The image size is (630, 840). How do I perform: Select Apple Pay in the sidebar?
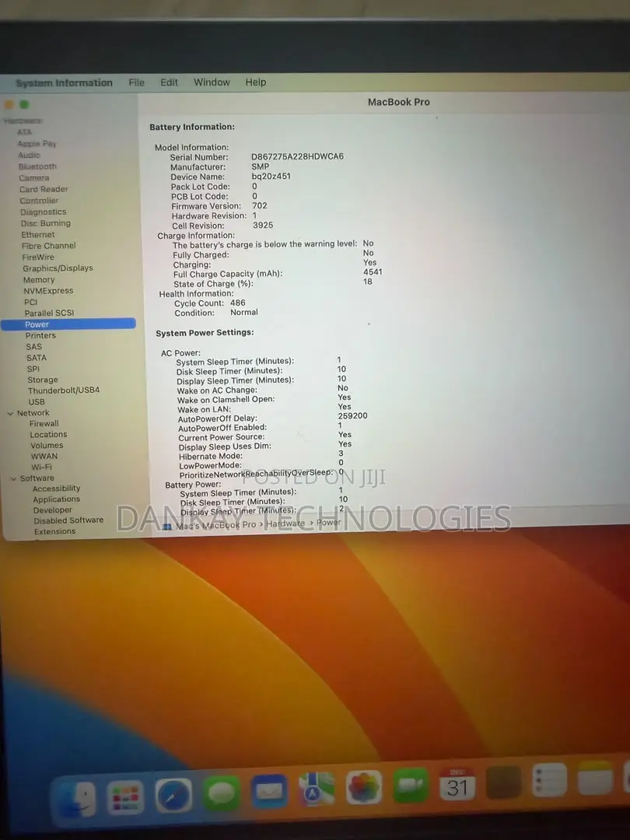click(37, 144)
